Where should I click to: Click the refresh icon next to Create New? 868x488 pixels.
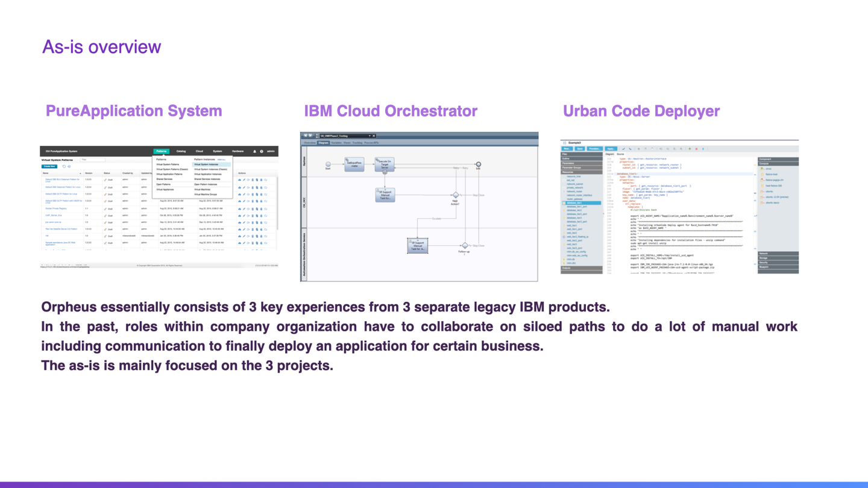tap(64, 166)
